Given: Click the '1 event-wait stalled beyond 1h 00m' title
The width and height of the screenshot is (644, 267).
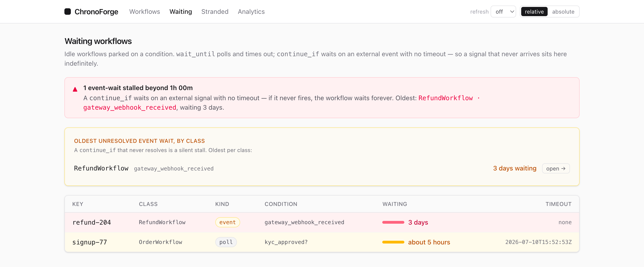Looking at the screenshot, I should (138, 88).
